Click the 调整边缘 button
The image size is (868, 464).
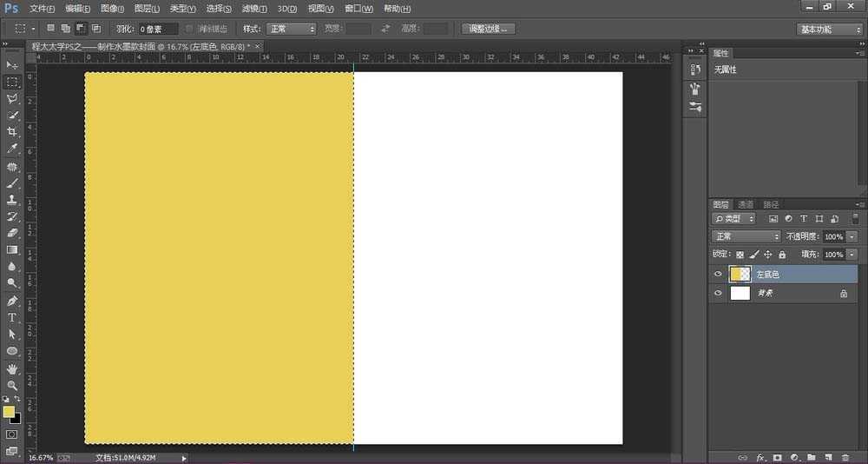point(488,29)
